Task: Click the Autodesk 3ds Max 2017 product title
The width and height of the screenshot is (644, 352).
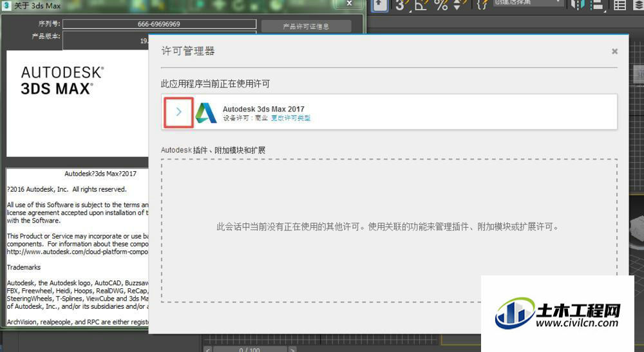Action: (263, 109)
